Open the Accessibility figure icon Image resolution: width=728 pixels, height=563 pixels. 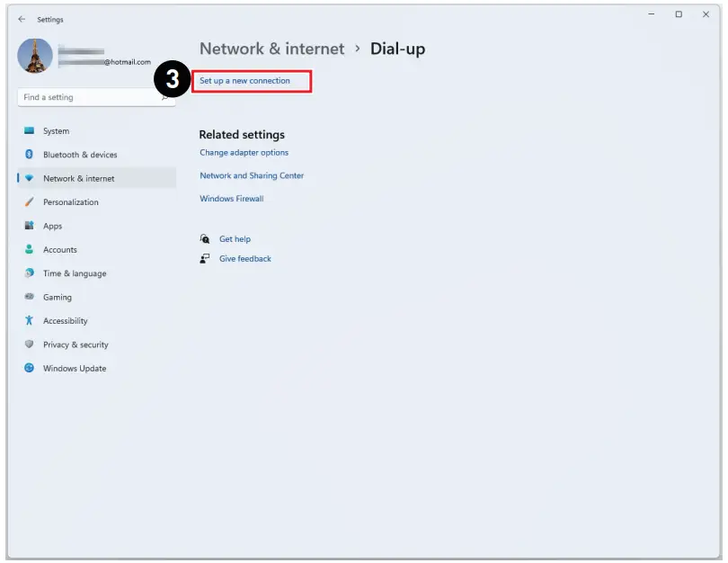pos(29,321)
